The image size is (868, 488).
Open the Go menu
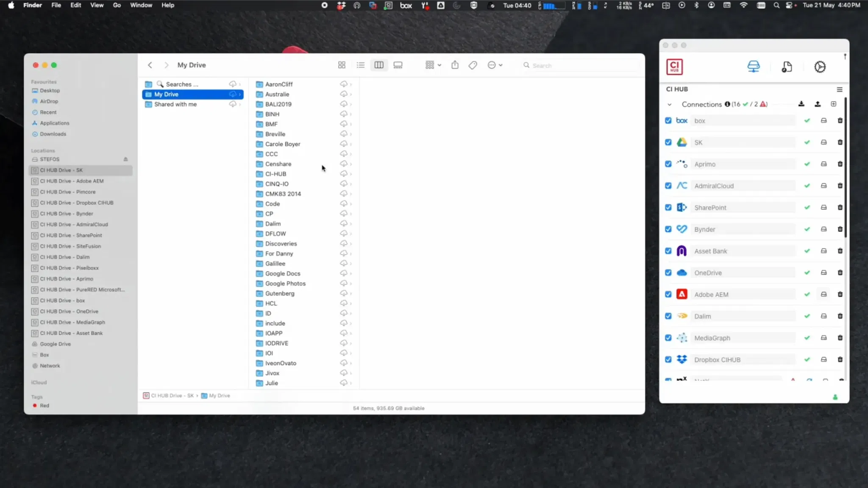pos(117,5)
